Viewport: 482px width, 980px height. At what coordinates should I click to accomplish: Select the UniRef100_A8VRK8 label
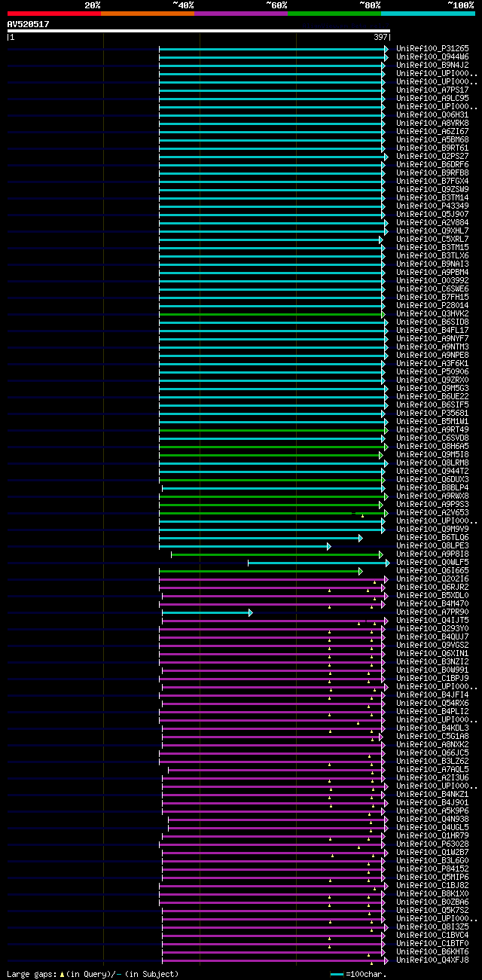coord(432,124)
